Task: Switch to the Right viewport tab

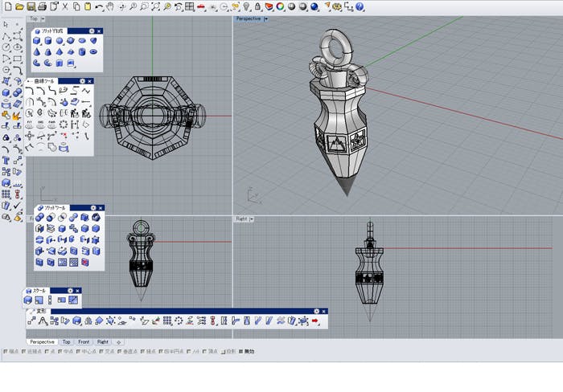Action: pyautogui.click(x=103, y=341)
